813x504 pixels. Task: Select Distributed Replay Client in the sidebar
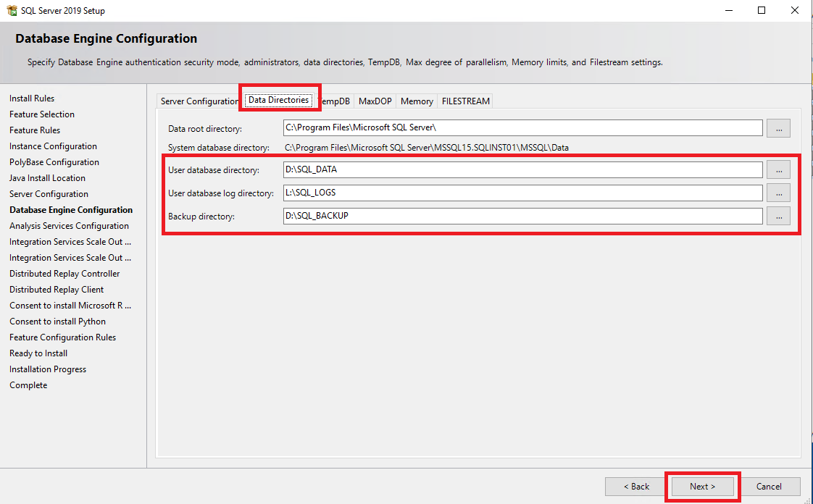point(57,290)
